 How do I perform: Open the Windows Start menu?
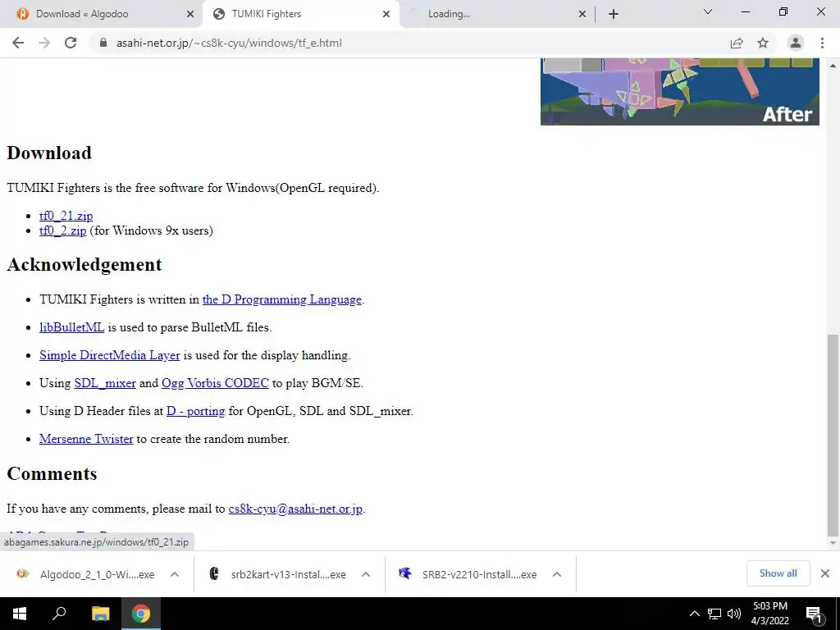[x=20, y=614]
